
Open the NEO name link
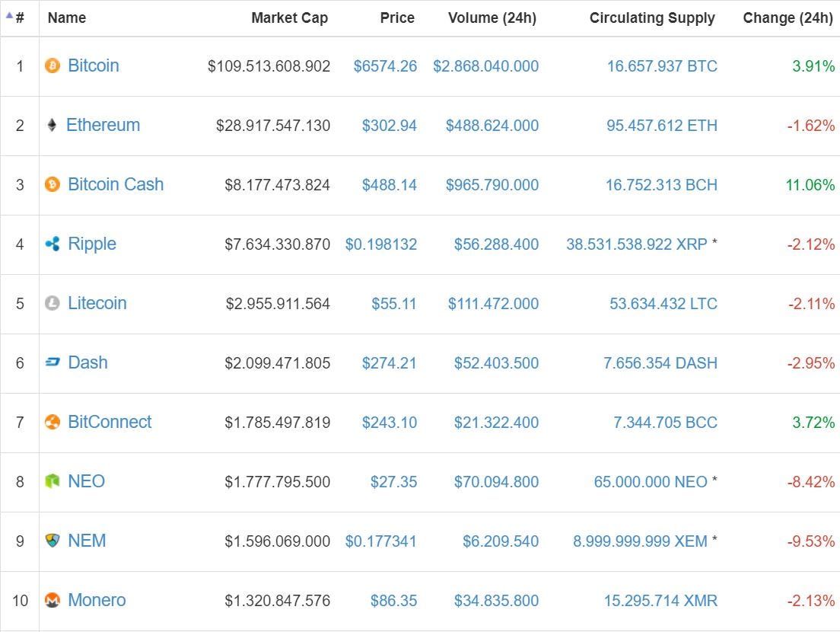(86, 481)
